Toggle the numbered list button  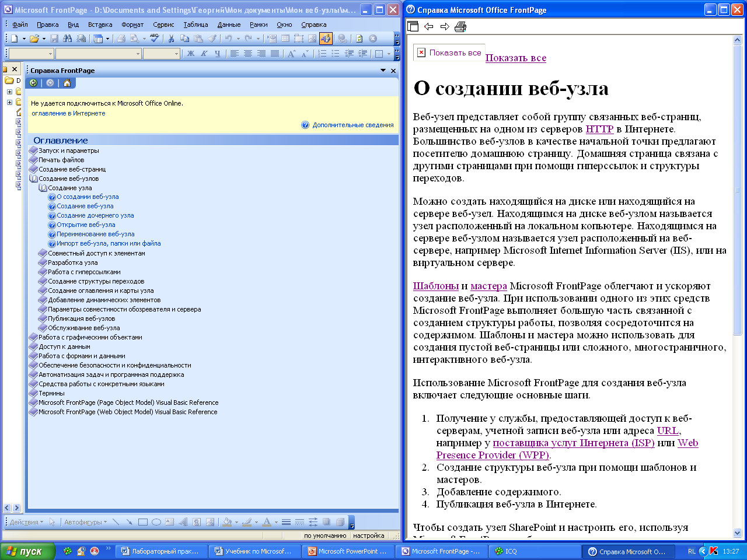coord(322,54)
